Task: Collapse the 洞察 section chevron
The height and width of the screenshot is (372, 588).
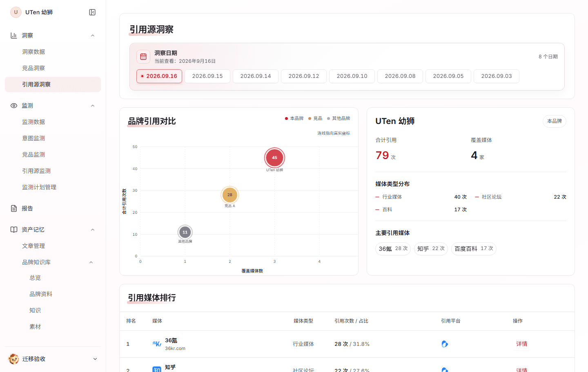Action: pyautogui.click(x=93, y=35)
